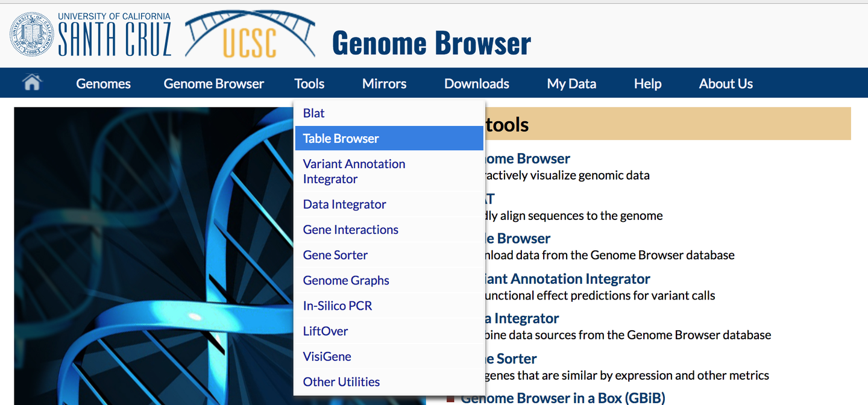This screenshot has width=868, height=405.
Task: Select Variant Annotation Integrator menu entry
Action: click(354, 171)
